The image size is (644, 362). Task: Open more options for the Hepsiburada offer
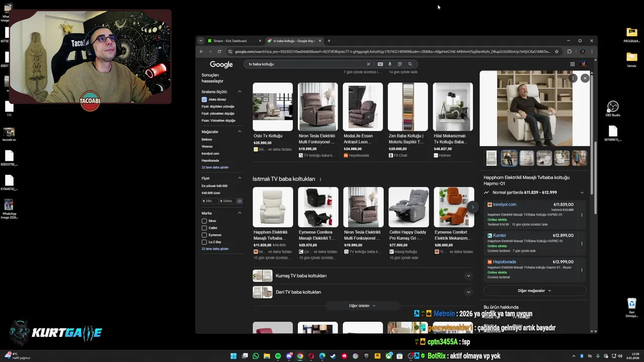point(582,269)
